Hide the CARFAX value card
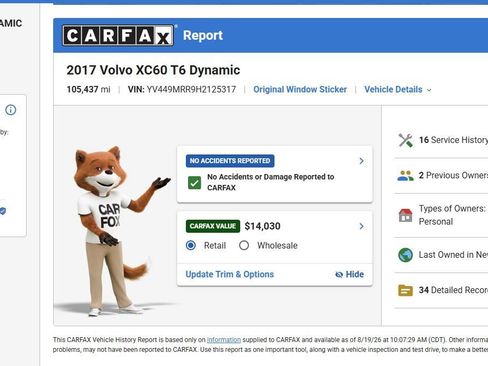Image resolution: width=488 pixels, height=366 pixels. pyautogui.click(x=349, y=274)
